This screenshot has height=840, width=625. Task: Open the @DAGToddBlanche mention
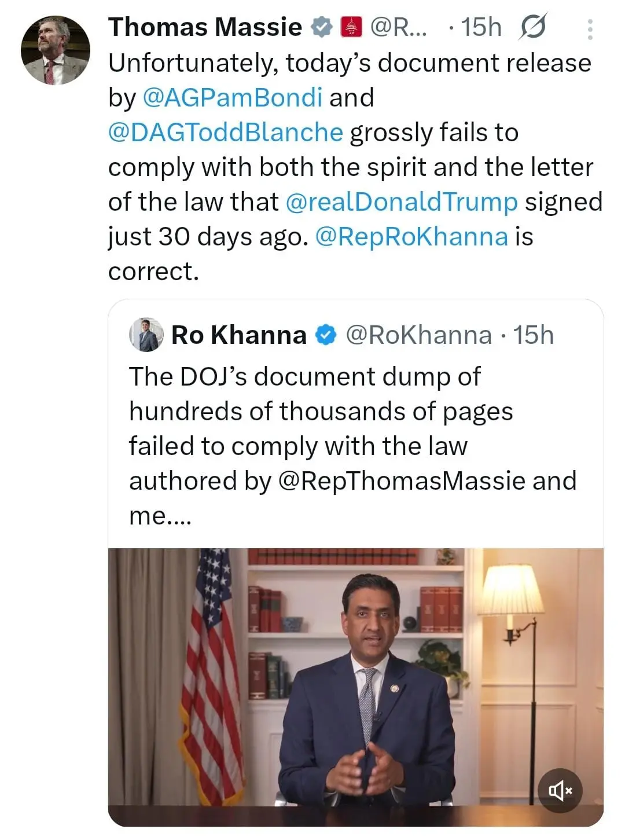(226, 132)
